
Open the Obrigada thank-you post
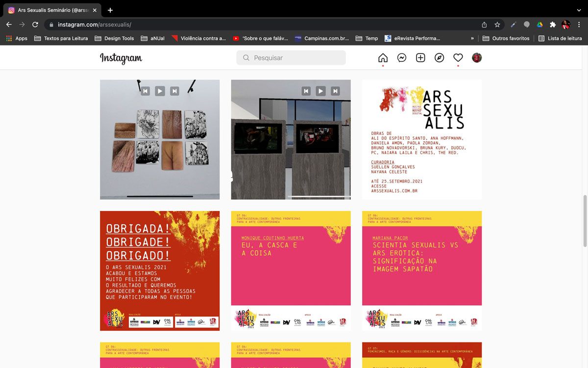(x=160, y=271)
